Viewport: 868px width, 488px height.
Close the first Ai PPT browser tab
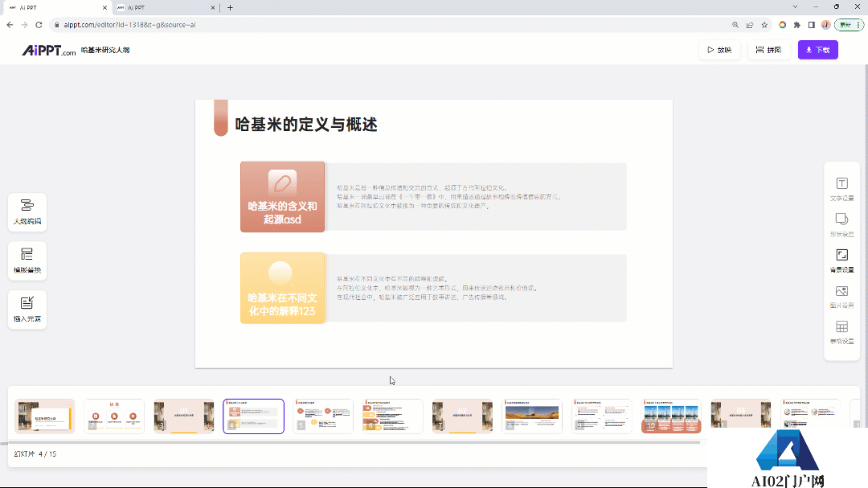coord(104,8)
